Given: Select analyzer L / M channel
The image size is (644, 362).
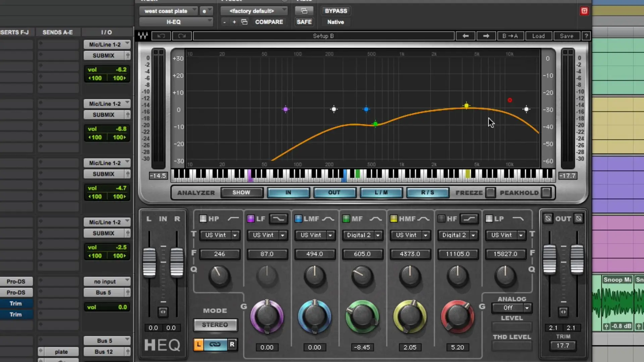Looking at the screenshot, I should (x=381, y=192).
